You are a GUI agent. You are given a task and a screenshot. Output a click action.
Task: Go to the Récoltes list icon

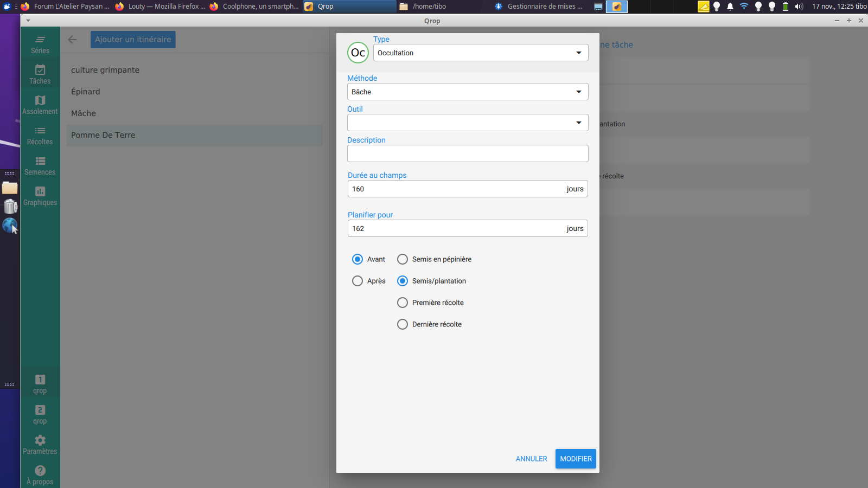pos(40,131)
